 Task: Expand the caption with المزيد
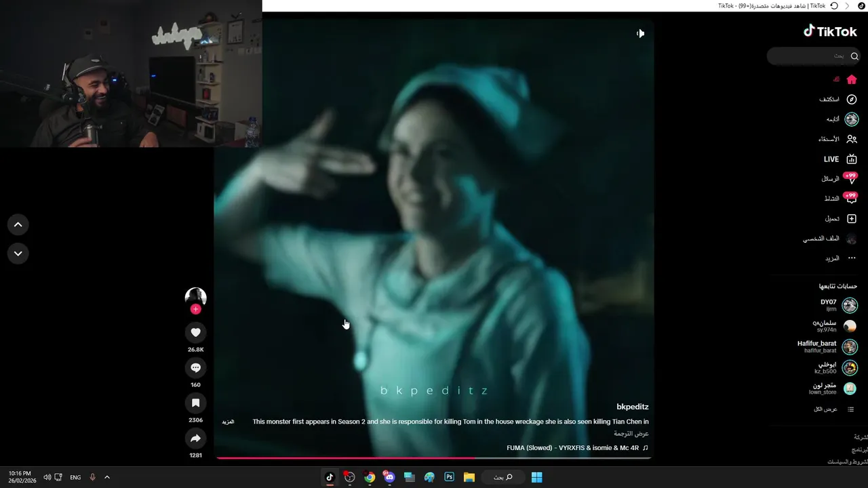[x=228, y=422]
